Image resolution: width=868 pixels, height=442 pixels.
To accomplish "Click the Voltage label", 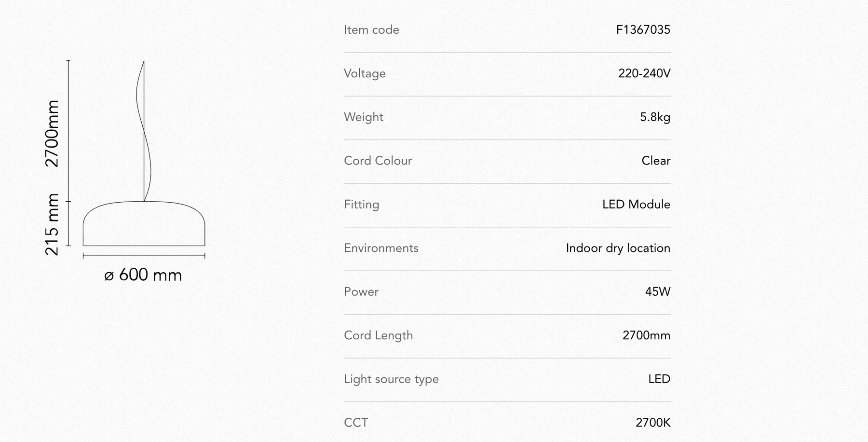I will tap(365, 73).
